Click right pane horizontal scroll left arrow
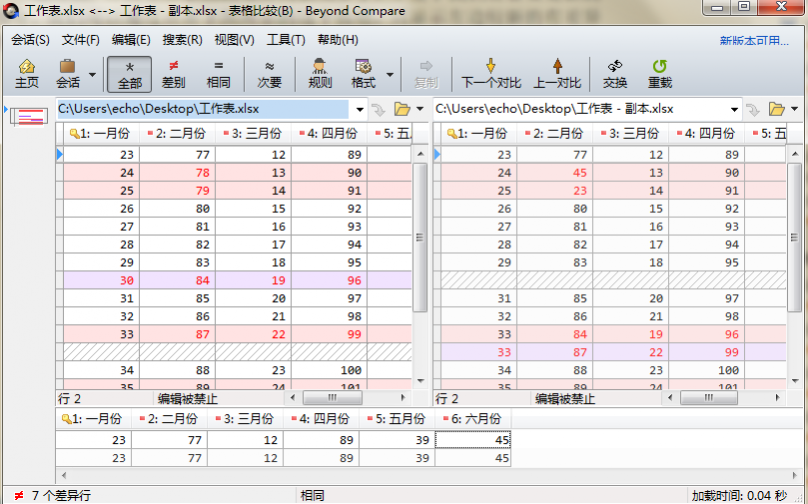The image size is (808, 504). tap(670, 397)
